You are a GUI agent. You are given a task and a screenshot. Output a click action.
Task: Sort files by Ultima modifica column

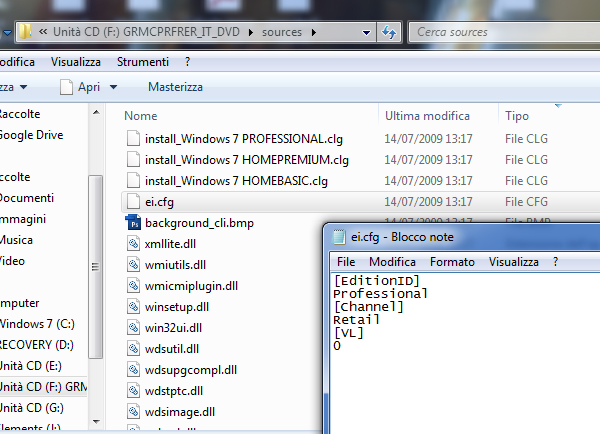(427, 116)
